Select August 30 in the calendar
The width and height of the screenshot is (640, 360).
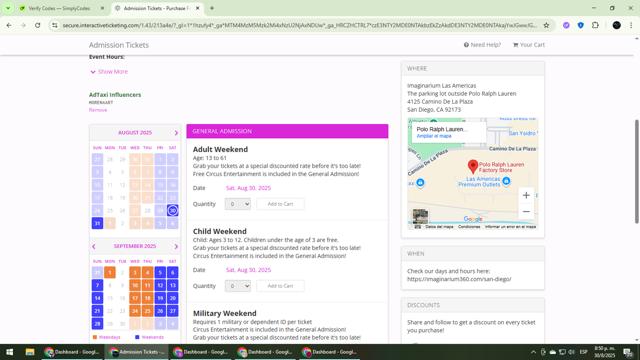173,211
